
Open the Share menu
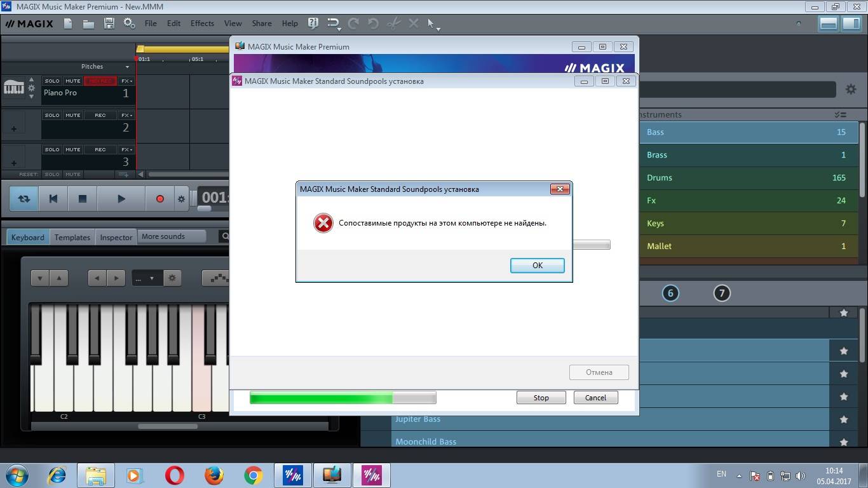pyautogui.click(x=262, y=24)
